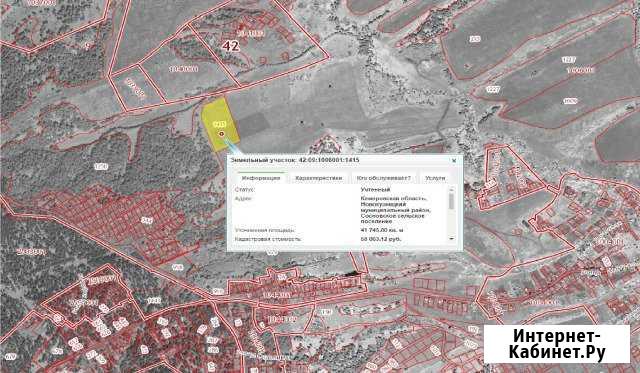Click the address text in the popup
640x373 pixels.
(x=395, y=210)
